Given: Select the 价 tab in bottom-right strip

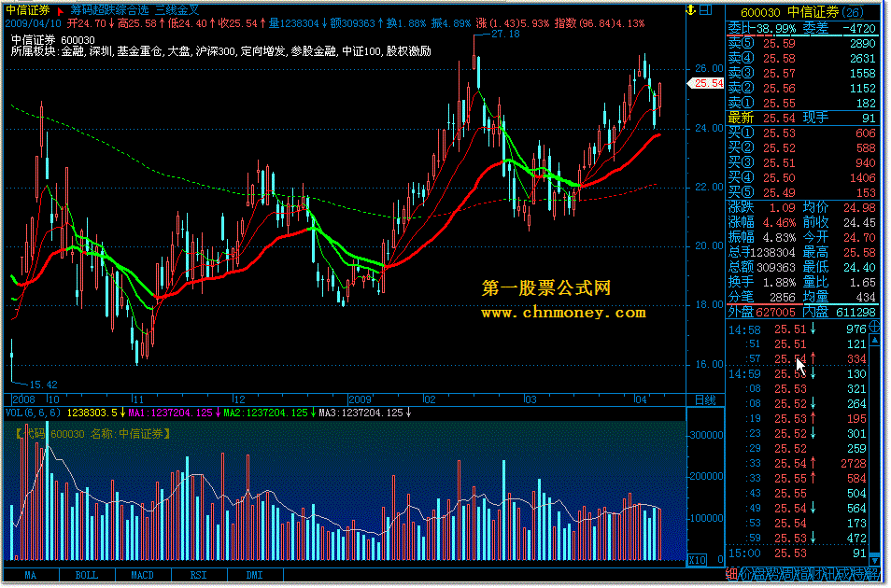Looking at the screenshot, I should click(745, 574).
